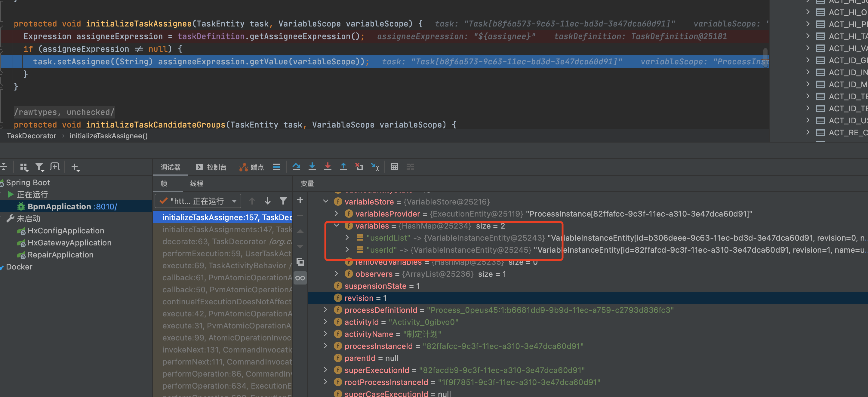Click initializeTaskAssignee() in the breadcrumb
Screen dimensions: 868x397
(109, 136)
